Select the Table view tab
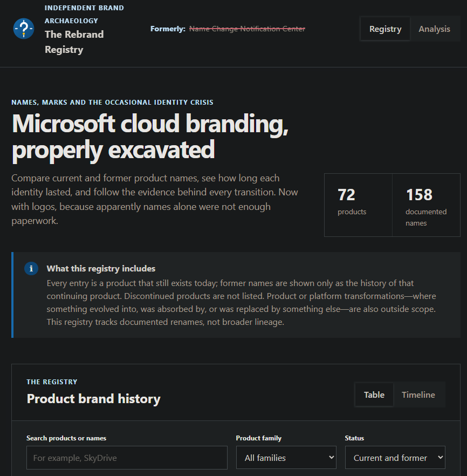 click(374, 395)
